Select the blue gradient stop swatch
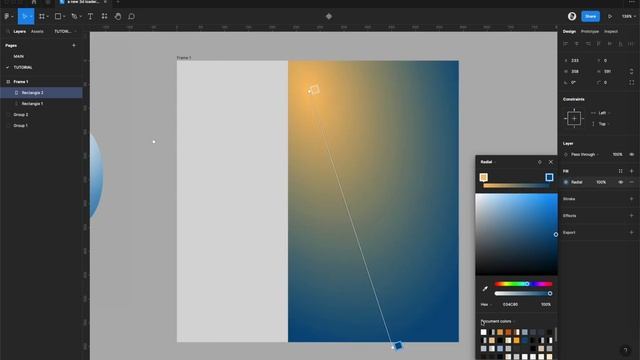640x360 pixels. (x=549, y=177)
